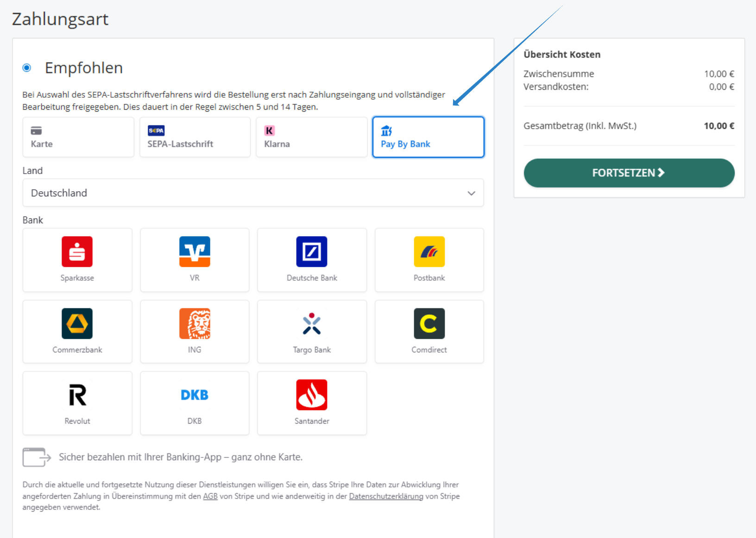Switch to SEPA-Lastschrift payment tab
Viewport: 756px width, 538px height.
[x=195, y=137]
